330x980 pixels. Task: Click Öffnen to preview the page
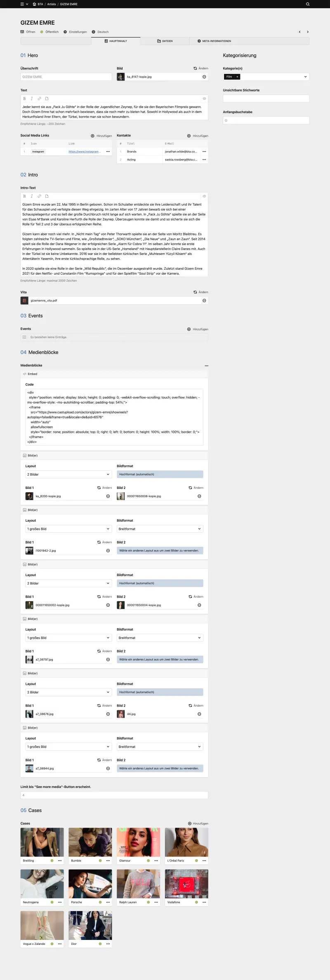[28, 32]
